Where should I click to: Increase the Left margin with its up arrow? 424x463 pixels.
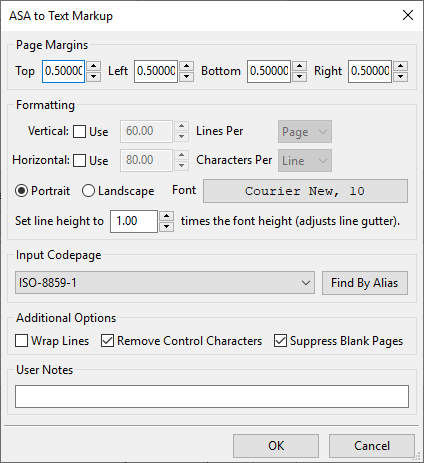coord(186,66)
